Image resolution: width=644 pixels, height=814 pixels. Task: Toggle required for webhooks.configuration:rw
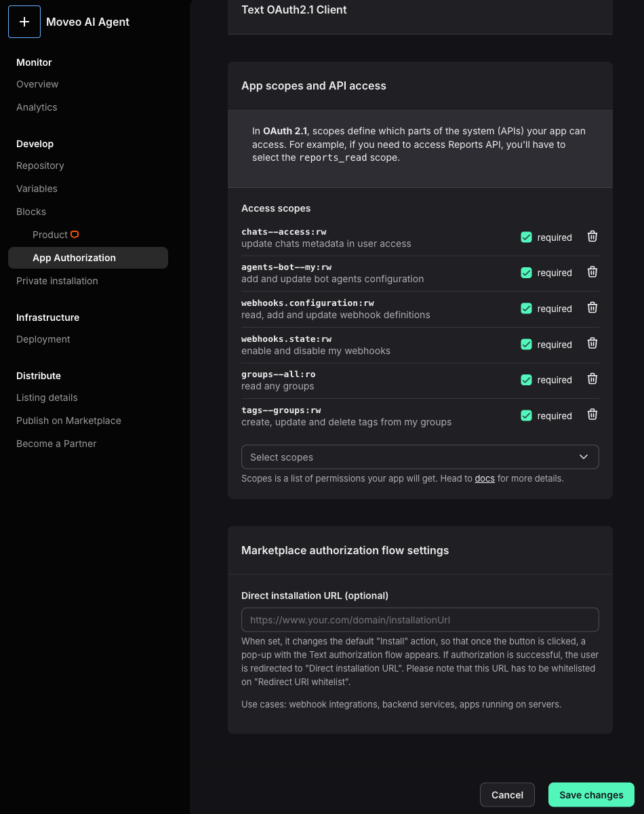pos(526,309)
